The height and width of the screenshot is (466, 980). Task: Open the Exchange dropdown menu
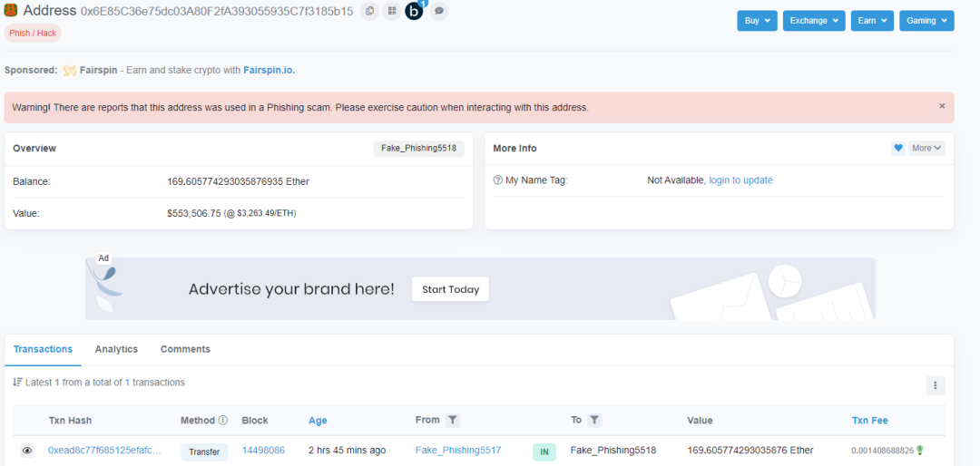(x=814, y=21)
